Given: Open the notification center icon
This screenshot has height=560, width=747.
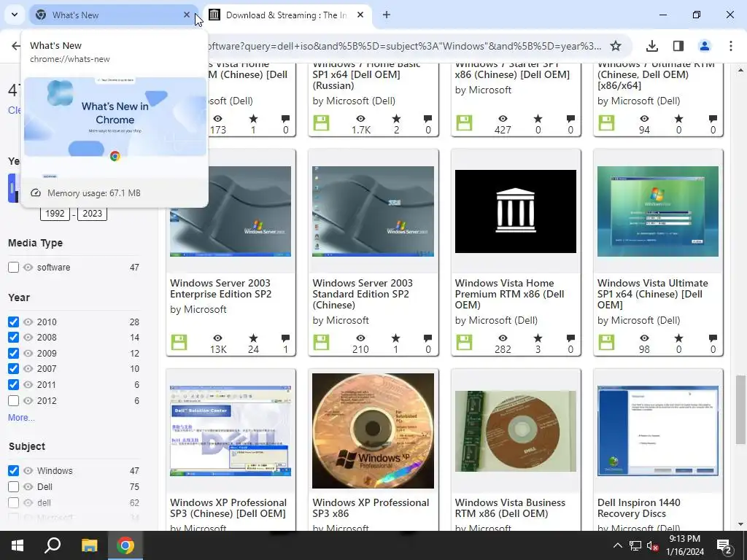Looking at the screenshot, I should [724, 546].
